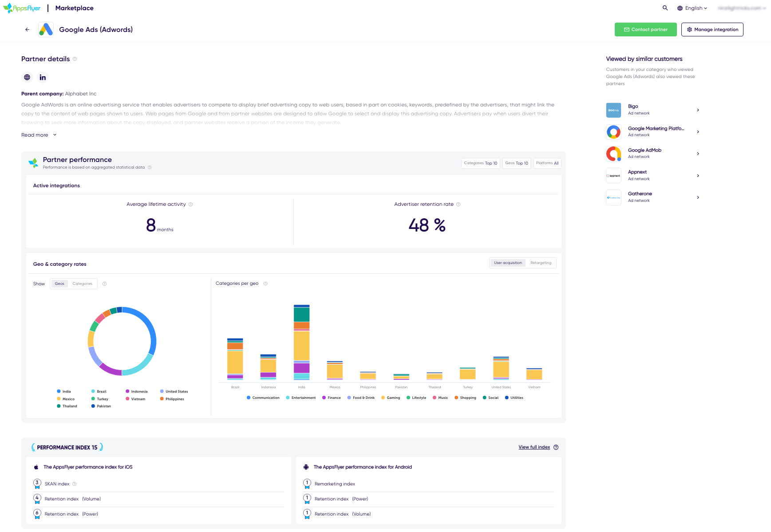
Task: Click the Partner details help icon
Action: [75, 59]
